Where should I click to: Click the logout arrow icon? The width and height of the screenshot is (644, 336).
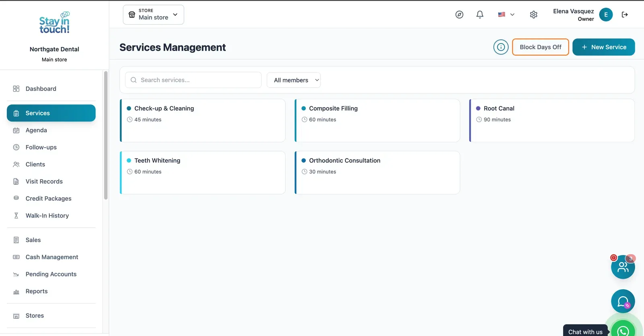tap(625, 15)
